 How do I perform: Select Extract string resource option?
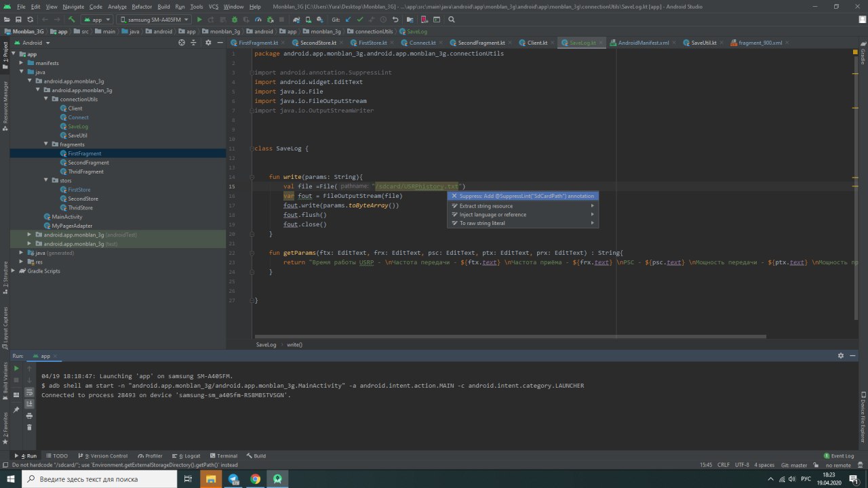pyautogui.click(x=522, y=205)
